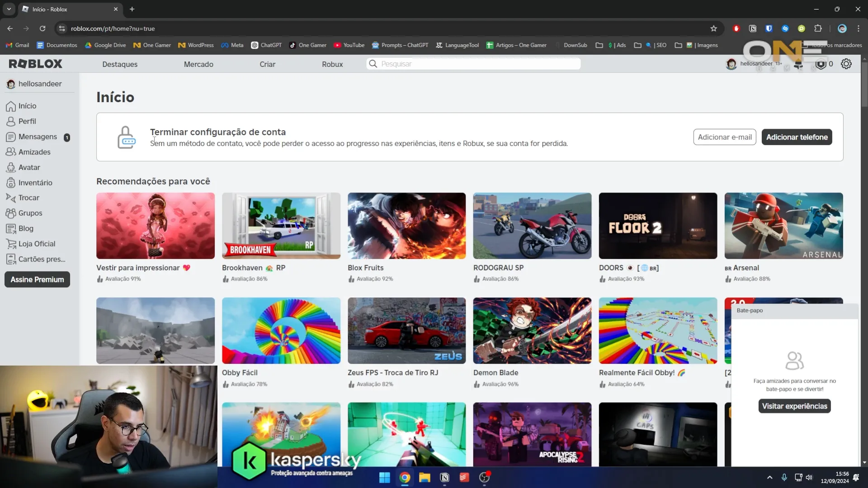Image resolution: width=868 pixels, height=488 pixels.
Task: Click on DOORS Floor 2 thumbnail
Action: (x=658, y=226)
